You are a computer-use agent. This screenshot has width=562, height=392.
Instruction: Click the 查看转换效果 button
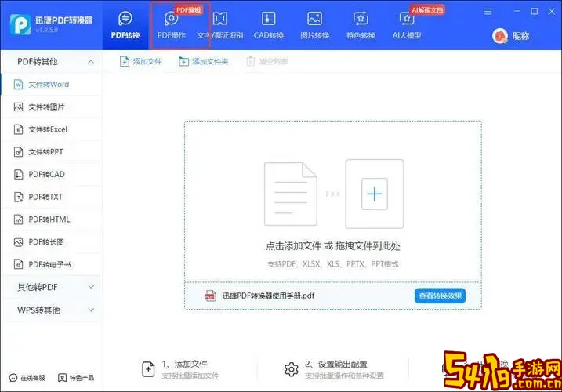pyautogui.click(x=441, y=296)
